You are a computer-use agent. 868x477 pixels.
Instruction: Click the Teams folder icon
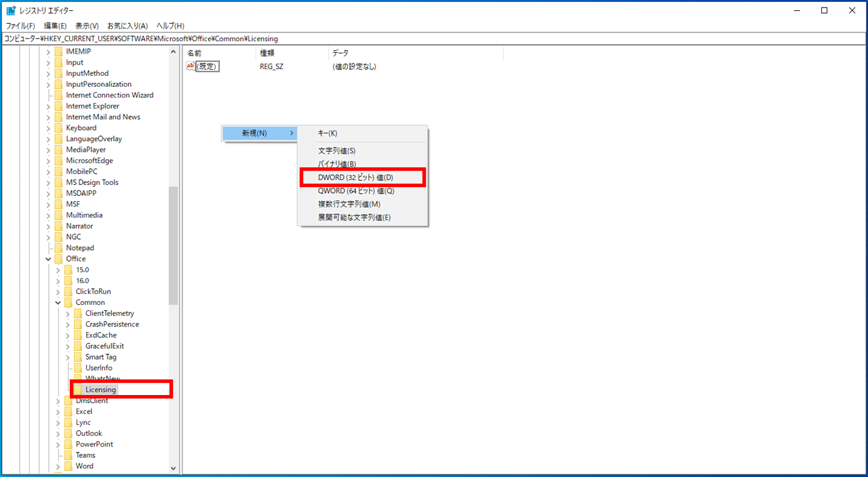[x=68, y=455]
